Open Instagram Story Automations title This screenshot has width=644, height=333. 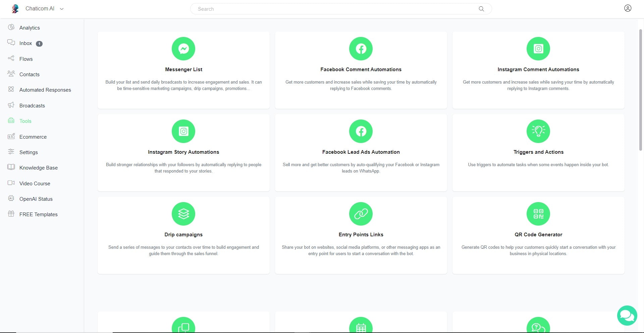pos(183,152)
